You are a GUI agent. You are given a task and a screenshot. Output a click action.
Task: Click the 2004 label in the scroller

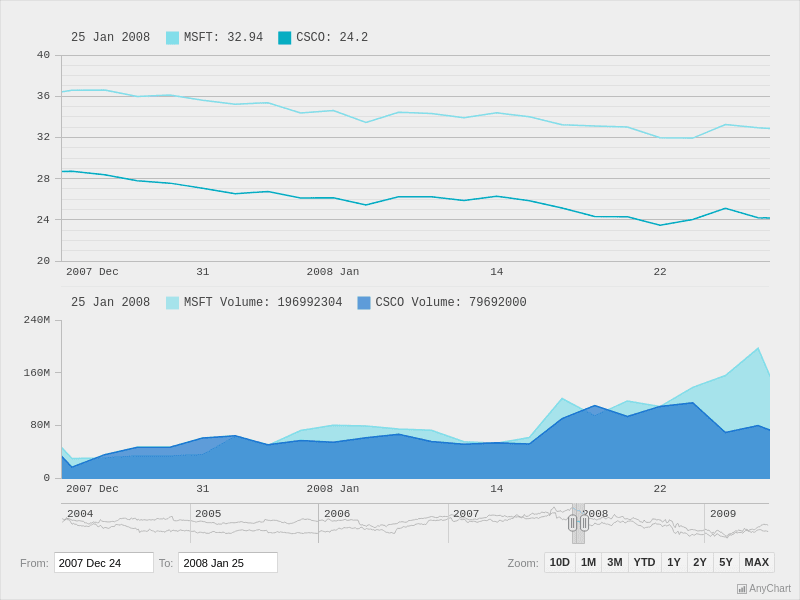coord(80,514)
